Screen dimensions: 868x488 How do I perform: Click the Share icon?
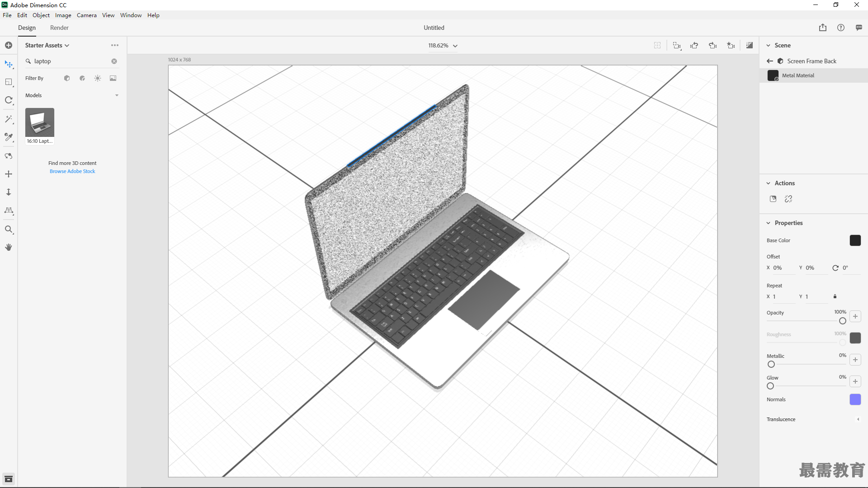[x=823, y=28]
